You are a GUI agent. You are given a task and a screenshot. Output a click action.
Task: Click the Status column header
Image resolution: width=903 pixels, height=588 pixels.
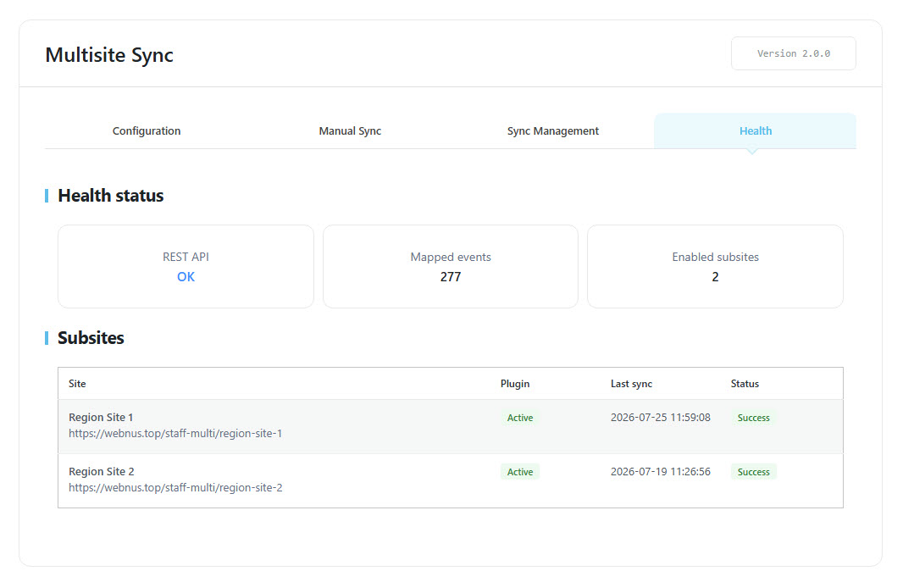pyautogui.click(x=745, y=384)
